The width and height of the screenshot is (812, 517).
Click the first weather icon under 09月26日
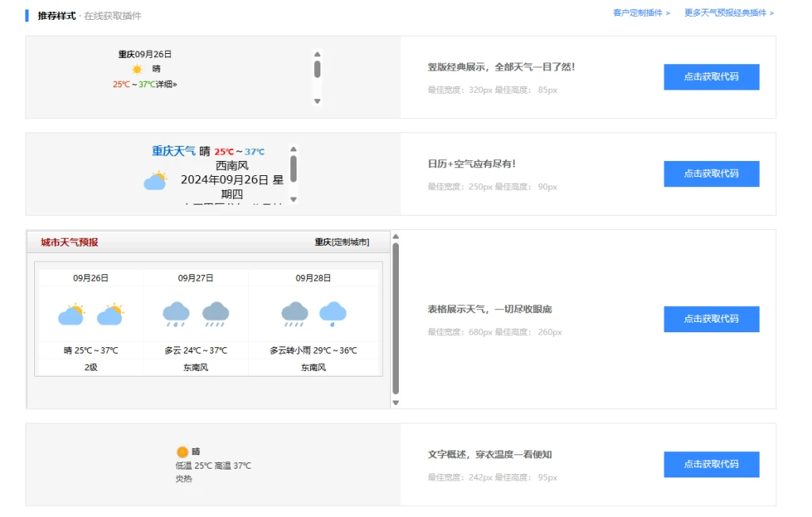(x=71, y=314)
